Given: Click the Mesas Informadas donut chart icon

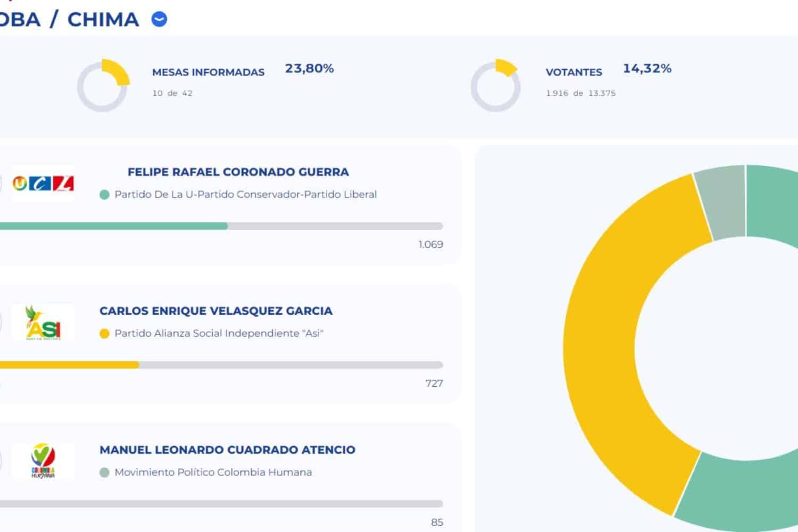Looking at the screenshot, I should click(103, 86).
